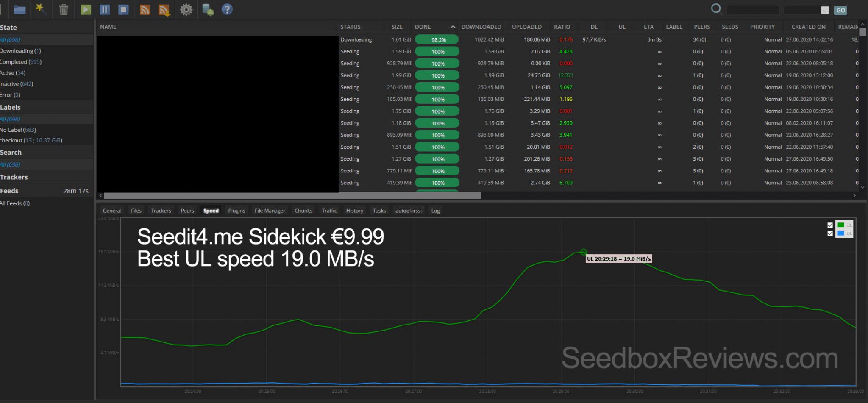
Task: Open ruTorrent settings via the gear icon
Action: (x=186, y=9)
